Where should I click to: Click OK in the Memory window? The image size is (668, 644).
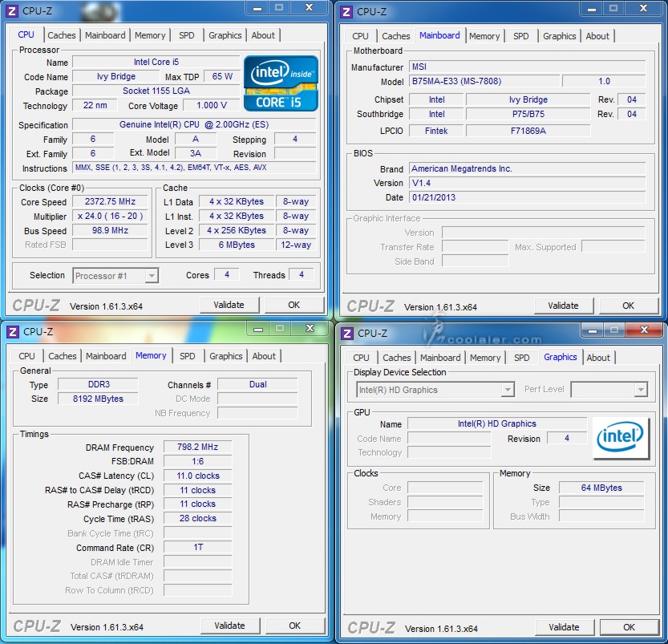295,626
